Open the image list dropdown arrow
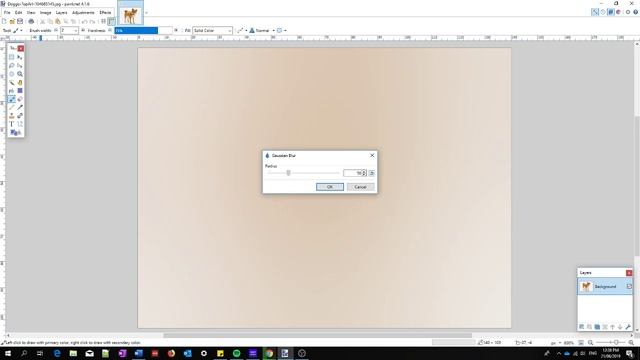This screenshot has height=360, width=640. pos(147,13)
